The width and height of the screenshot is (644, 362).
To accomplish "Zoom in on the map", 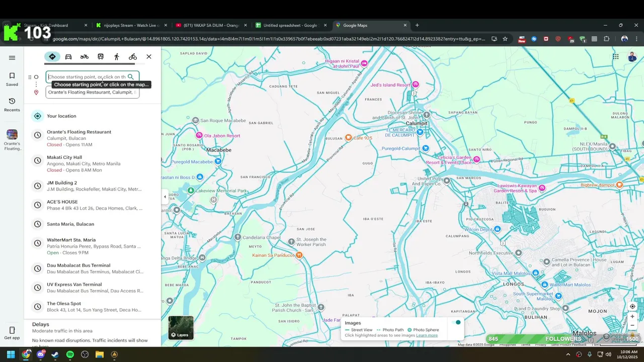I will point(632,316).
